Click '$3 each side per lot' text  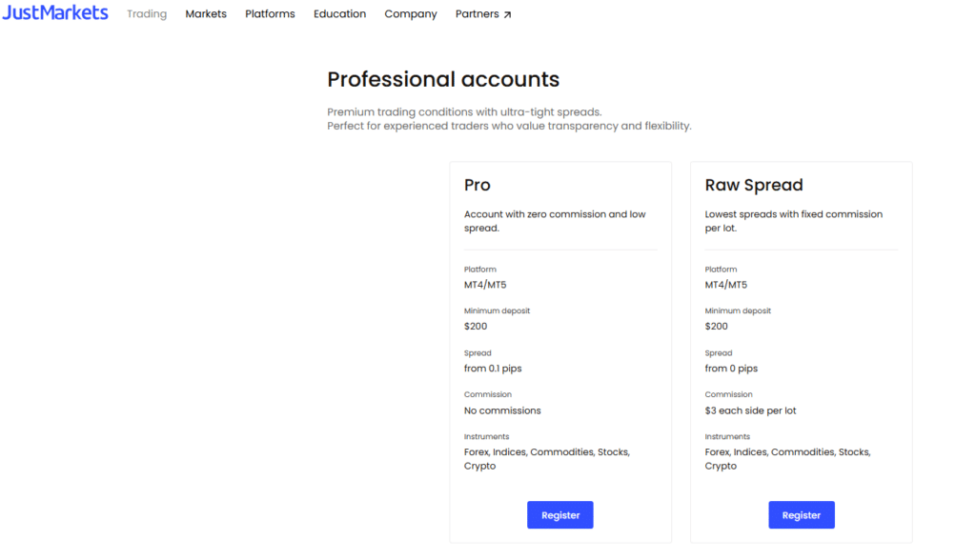(x=751, y=410)
